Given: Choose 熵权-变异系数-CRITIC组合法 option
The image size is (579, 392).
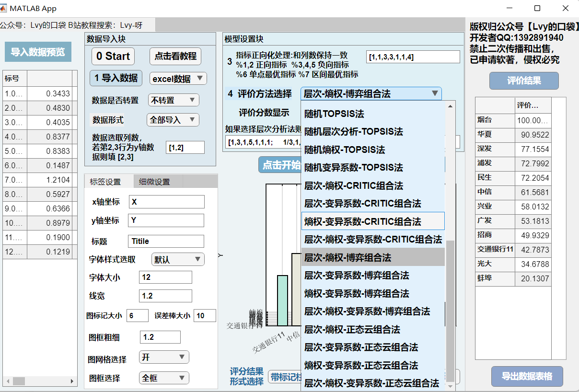Looking at the screenshot, I should 363,221.
